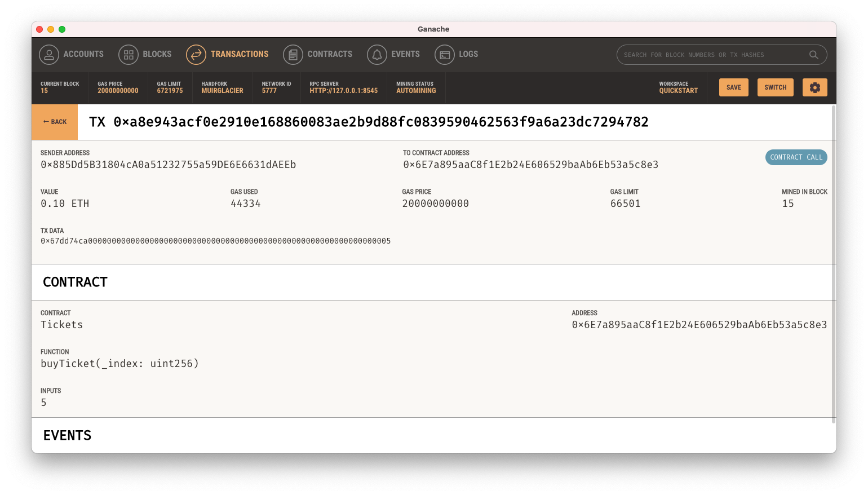Open the Contracts document icon

[293, 55]
